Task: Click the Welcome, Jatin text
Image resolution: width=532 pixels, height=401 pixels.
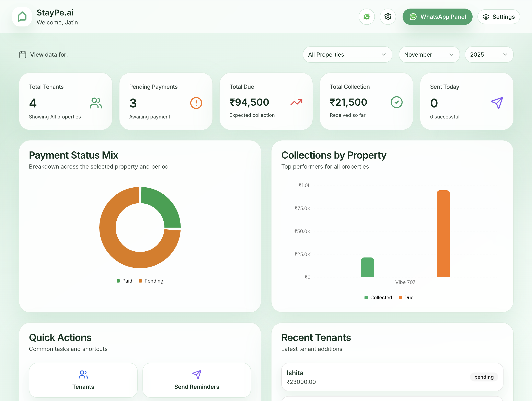Action: click(57, 22)
